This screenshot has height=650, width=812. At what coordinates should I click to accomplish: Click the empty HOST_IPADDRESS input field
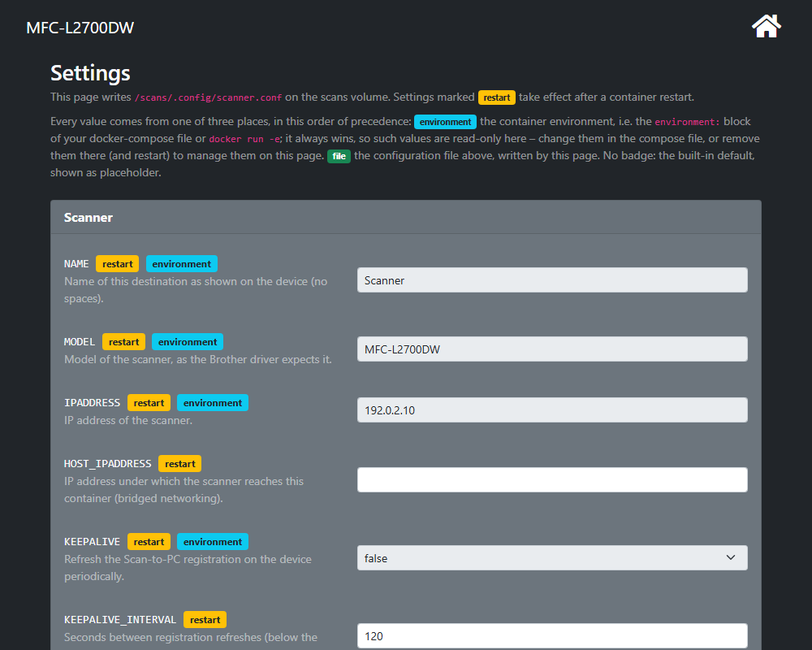[552, 480]
